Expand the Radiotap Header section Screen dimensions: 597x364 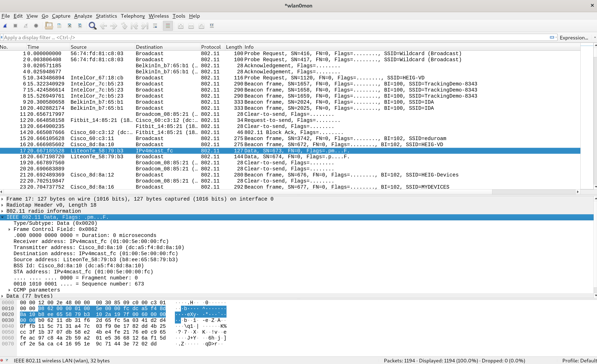point(3,205)
